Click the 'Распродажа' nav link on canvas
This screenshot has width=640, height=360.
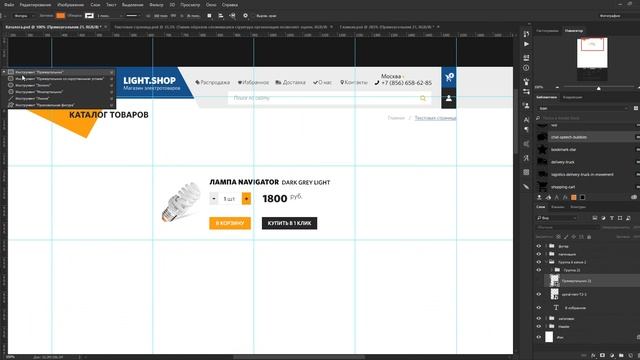[212, 82]
